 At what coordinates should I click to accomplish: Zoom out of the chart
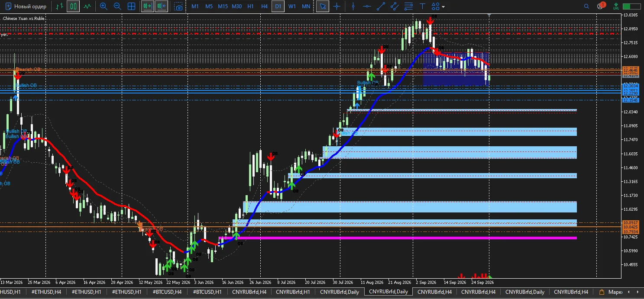(117, 6)
